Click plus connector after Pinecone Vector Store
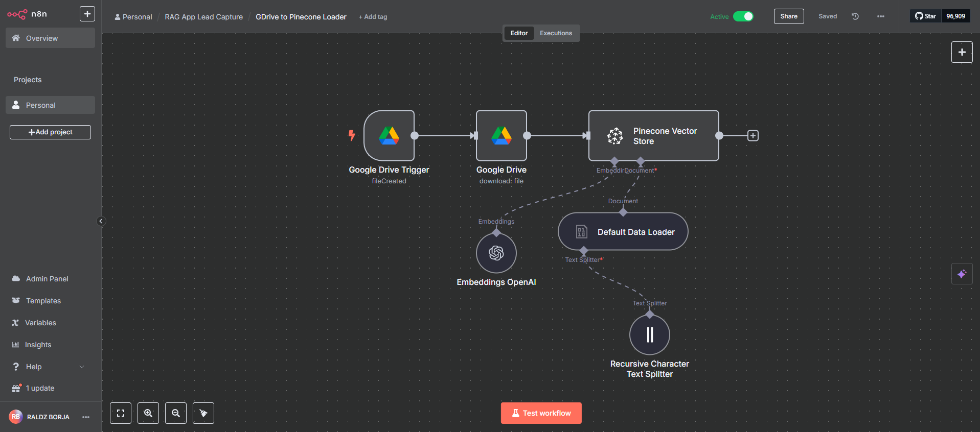The width and height of the screenshot is (980, 432). (x=753, y=136)
